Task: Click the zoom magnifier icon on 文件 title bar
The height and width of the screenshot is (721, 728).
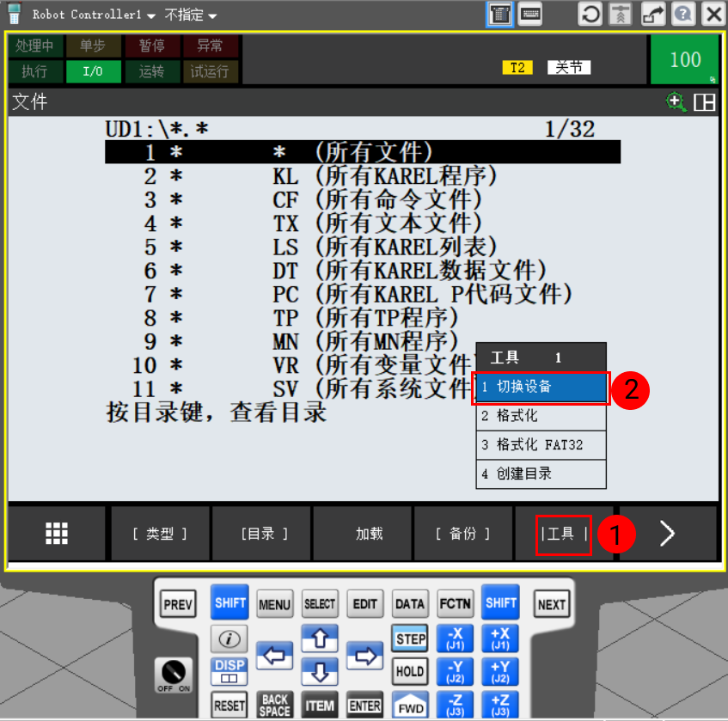Action: tap(676, 102)
